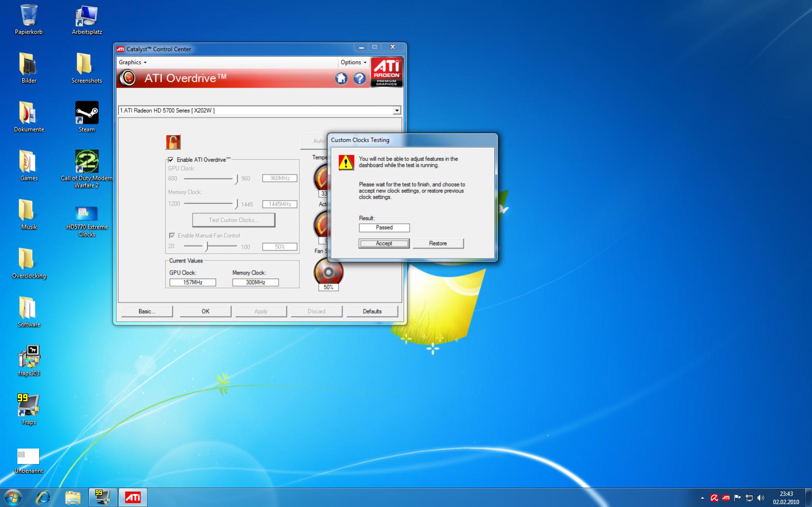Select the Software folder on the desktop
Image resolution: width=812 pixels, height=507 pixels.
[29, 312]
